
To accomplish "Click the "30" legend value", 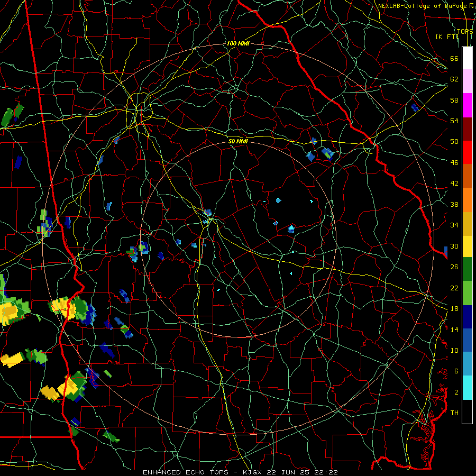I will pyautogui.click(x=454, y=246).
